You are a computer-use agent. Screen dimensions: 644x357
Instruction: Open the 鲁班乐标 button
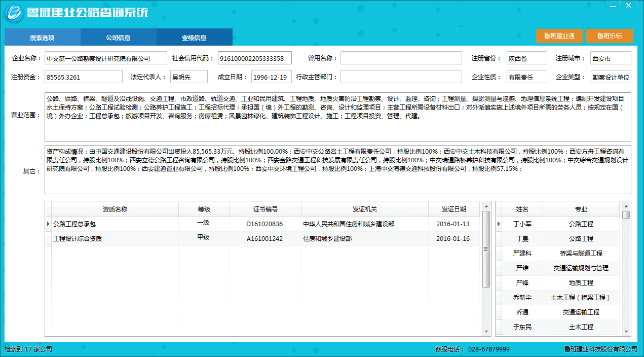click(x=610, y=36)
